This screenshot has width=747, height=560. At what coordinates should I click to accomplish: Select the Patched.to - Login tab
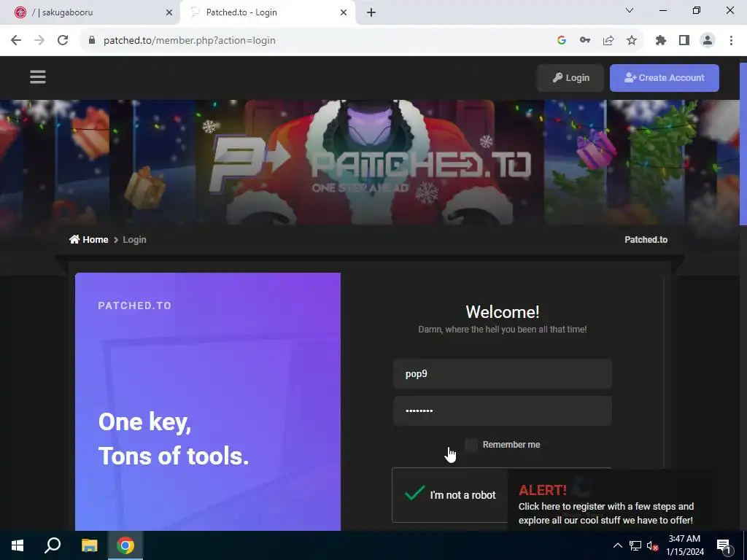point(268,12)
